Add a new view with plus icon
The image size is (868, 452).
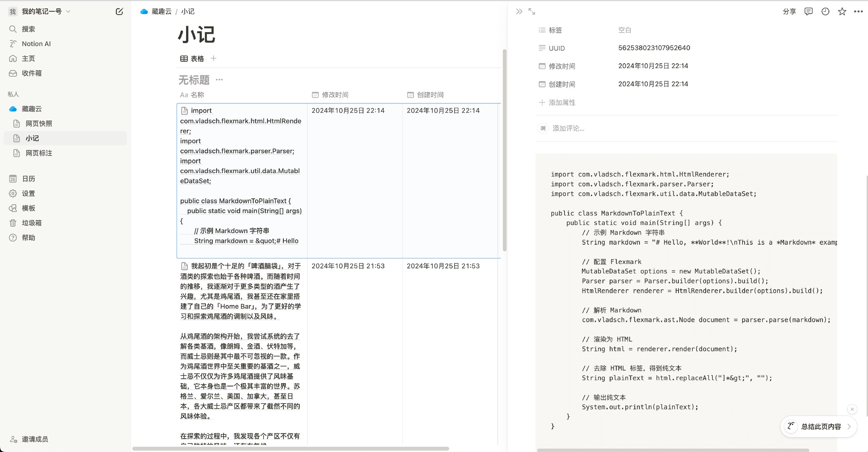tap(213, 58)
